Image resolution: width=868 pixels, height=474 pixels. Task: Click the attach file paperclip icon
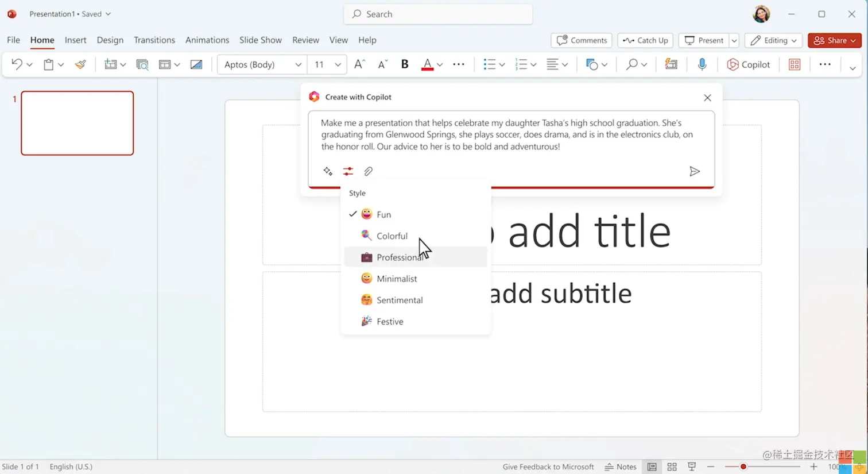(369, 171)
